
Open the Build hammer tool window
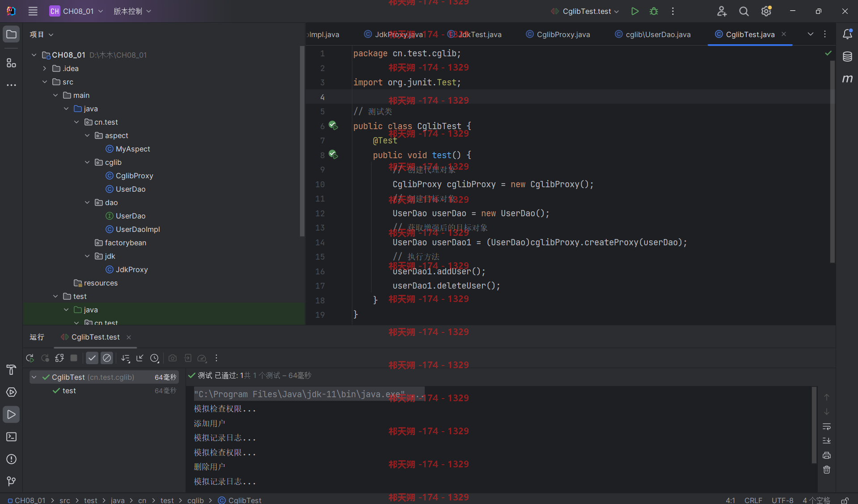[11, 370]
